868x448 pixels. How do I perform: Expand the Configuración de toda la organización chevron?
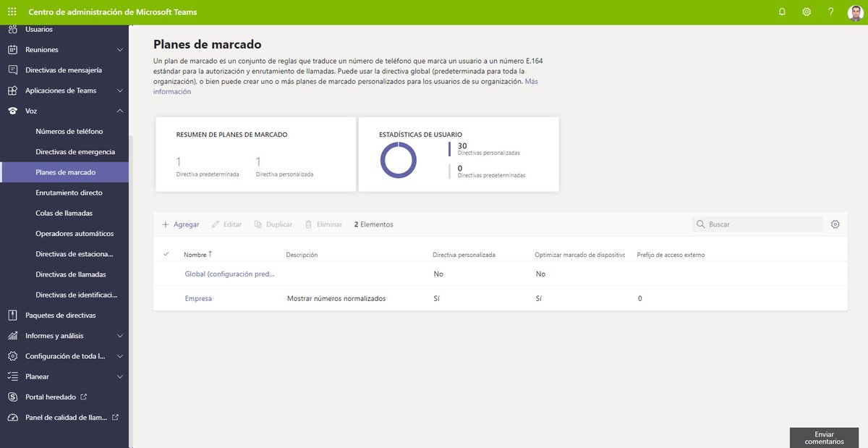[120, 356]
